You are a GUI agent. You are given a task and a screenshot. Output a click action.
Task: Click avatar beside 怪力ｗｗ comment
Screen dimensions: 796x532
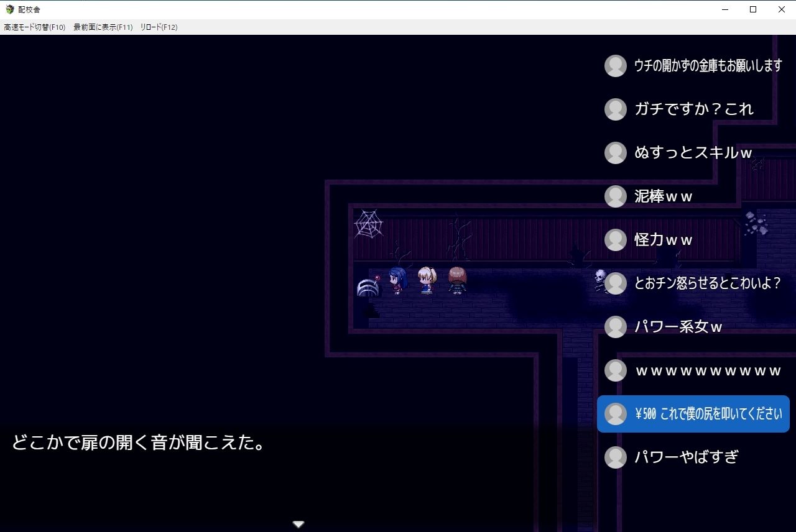[x=616, y=240]
